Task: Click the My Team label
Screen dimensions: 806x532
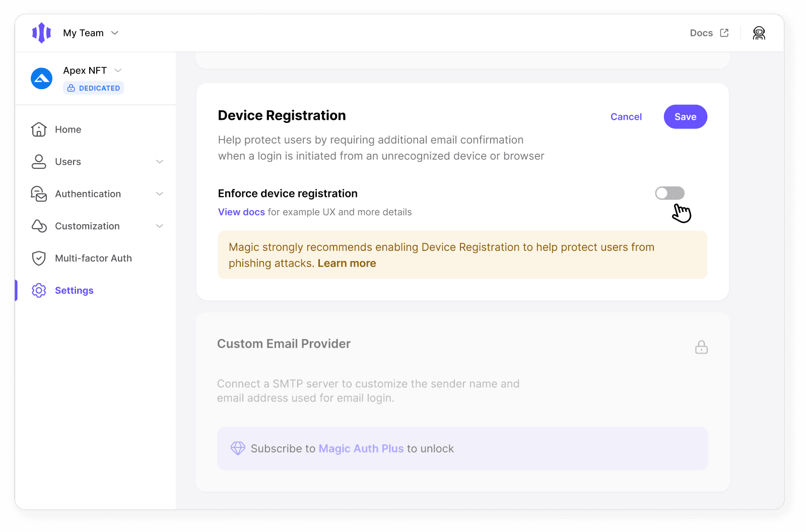Action: pos(83,33)
